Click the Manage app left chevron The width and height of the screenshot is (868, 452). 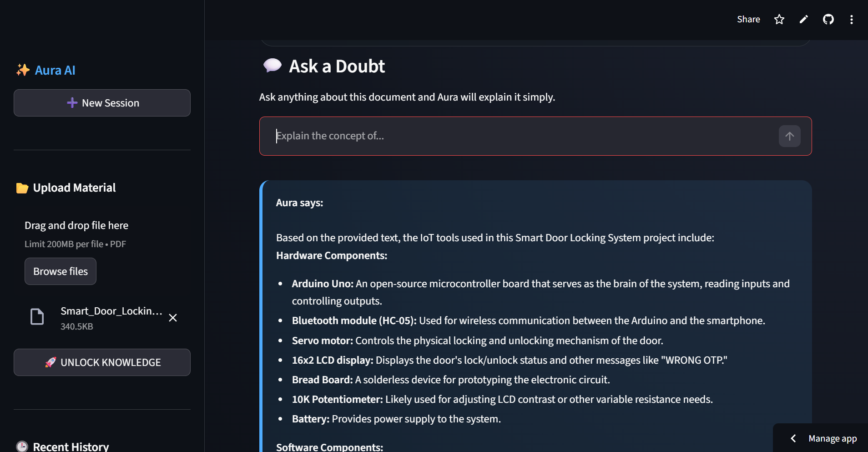click(793, 438)
